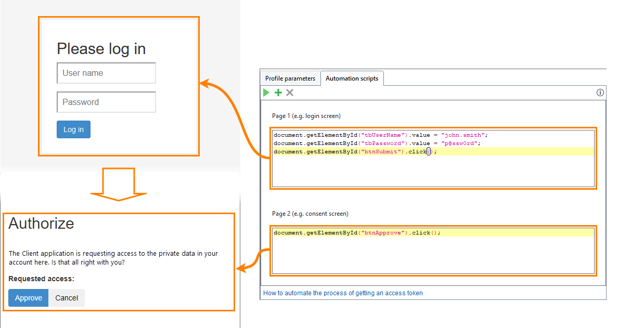Click the Password input field
Screen dimensions: 644x328
click(x=106, y=102)
